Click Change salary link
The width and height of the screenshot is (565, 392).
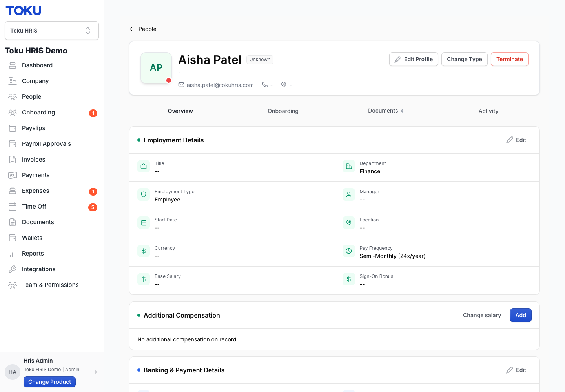[x=482, y=315]
